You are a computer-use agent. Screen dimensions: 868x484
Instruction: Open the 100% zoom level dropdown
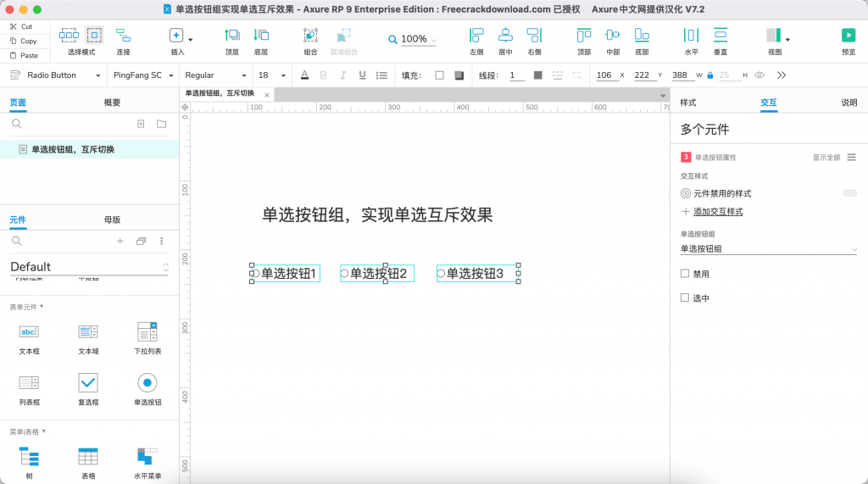coord(415,40)
